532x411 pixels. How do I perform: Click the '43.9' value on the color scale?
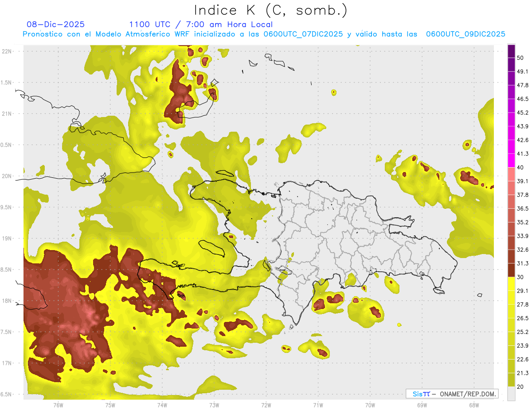[523, 126]
